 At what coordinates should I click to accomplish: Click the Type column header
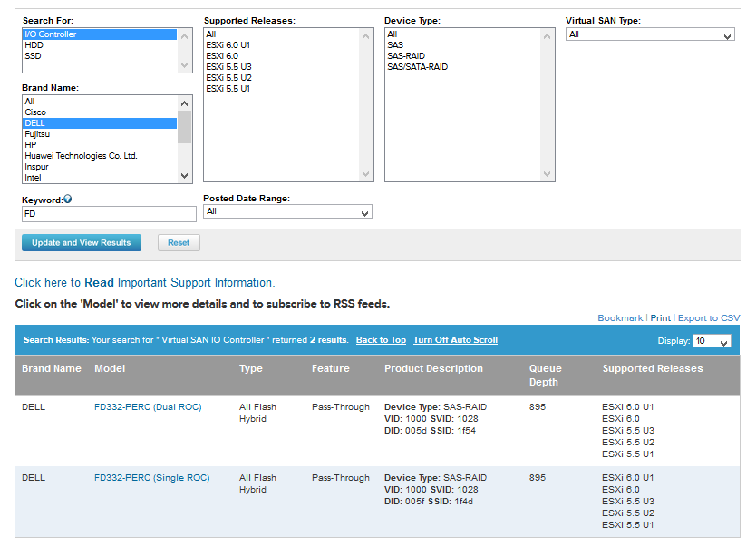[251, 368]
